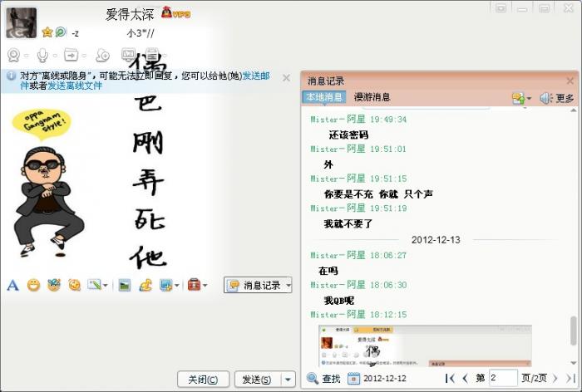Switch to the 本地消息 tab

point(324,97)
